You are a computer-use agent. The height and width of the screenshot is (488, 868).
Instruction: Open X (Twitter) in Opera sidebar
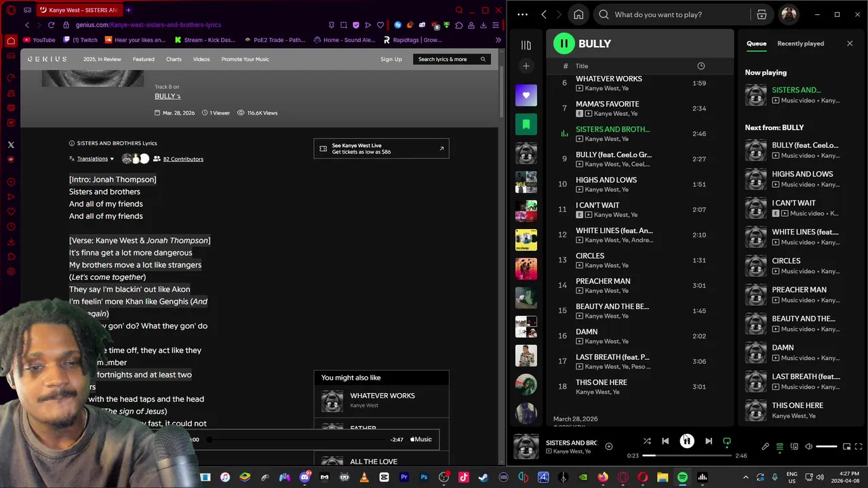(x=11, y=144)
